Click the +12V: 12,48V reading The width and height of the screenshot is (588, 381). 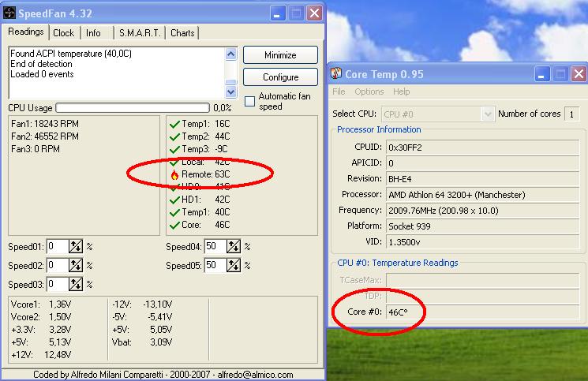(x=41, y=355)
